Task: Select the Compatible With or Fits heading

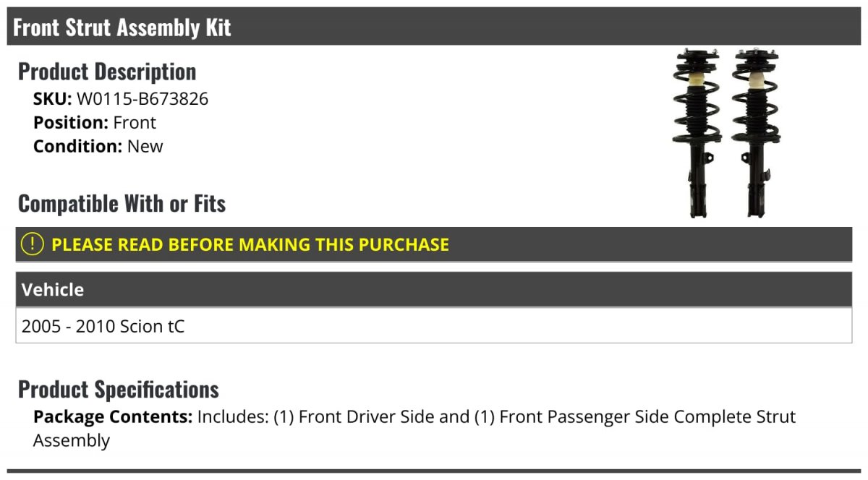Action: [x=122, y=204]
